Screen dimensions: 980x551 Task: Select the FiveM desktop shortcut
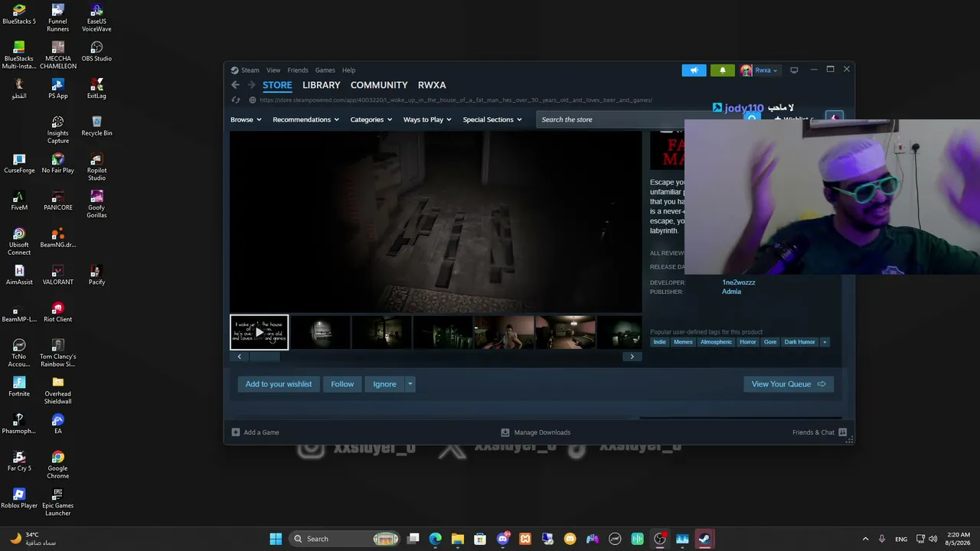pos(19,201)
